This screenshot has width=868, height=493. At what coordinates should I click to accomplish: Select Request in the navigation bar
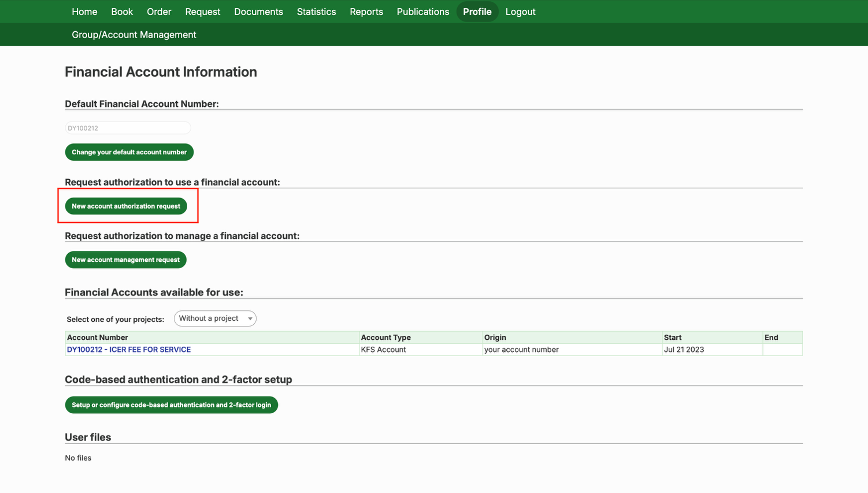203,12
